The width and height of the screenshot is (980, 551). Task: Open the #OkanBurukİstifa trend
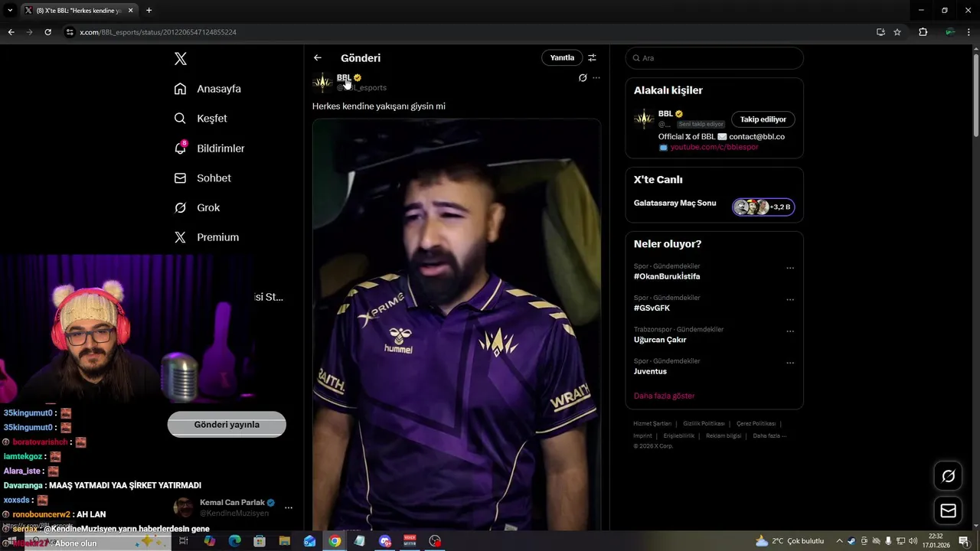(x=667, y=277)
